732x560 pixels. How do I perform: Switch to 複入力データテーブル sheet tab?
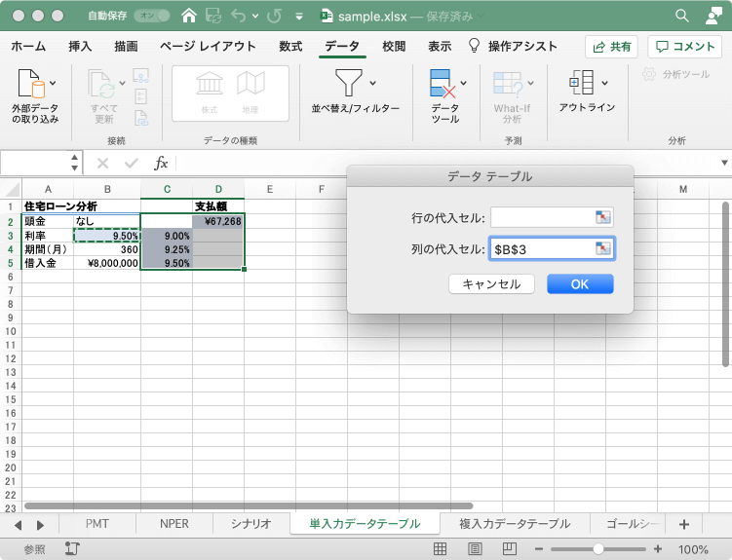pyautogui.click(x=515, y=524)
